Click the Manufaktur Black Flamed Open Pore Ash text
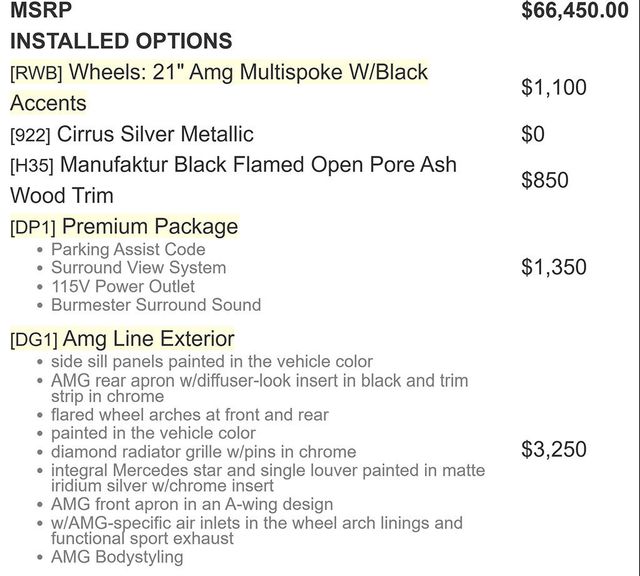Viewport: 640px width, 576px height. click(258, 165)
